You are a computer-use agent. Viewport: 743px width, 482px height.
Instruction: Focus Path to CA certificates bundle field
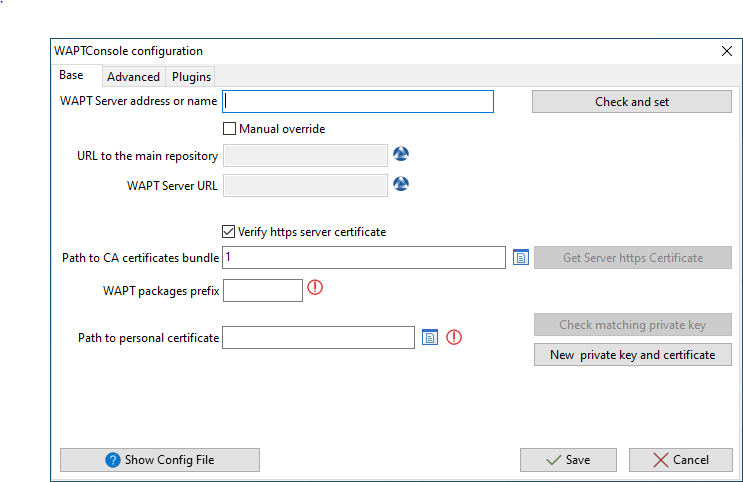[x=364, y=257]
